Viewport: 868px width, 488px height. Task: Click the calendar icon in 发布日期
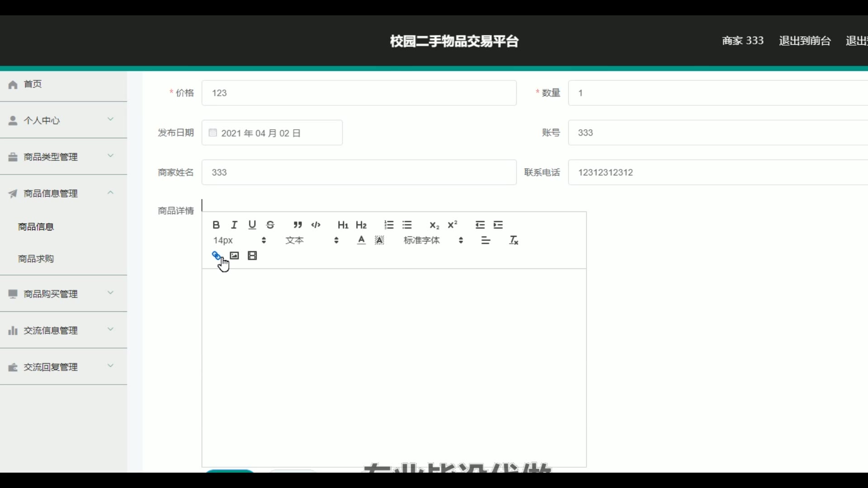point(212,133)
